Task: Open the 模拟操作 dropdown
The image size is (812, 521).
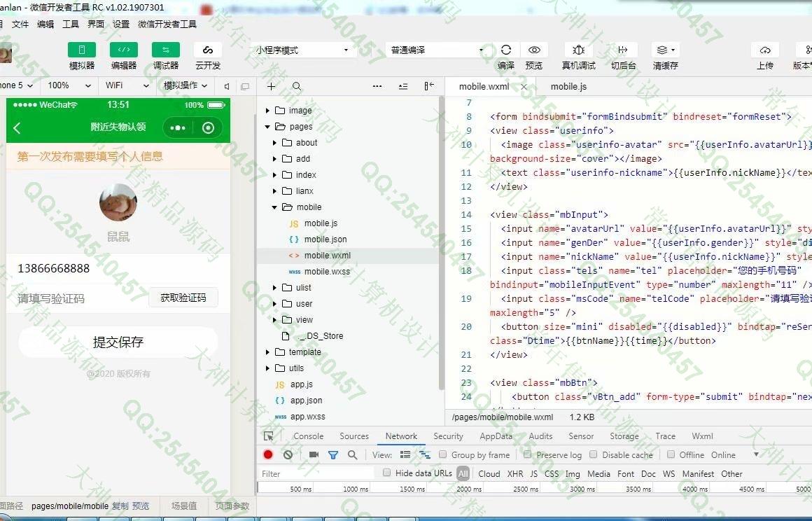Action: [x=185, y=85]
